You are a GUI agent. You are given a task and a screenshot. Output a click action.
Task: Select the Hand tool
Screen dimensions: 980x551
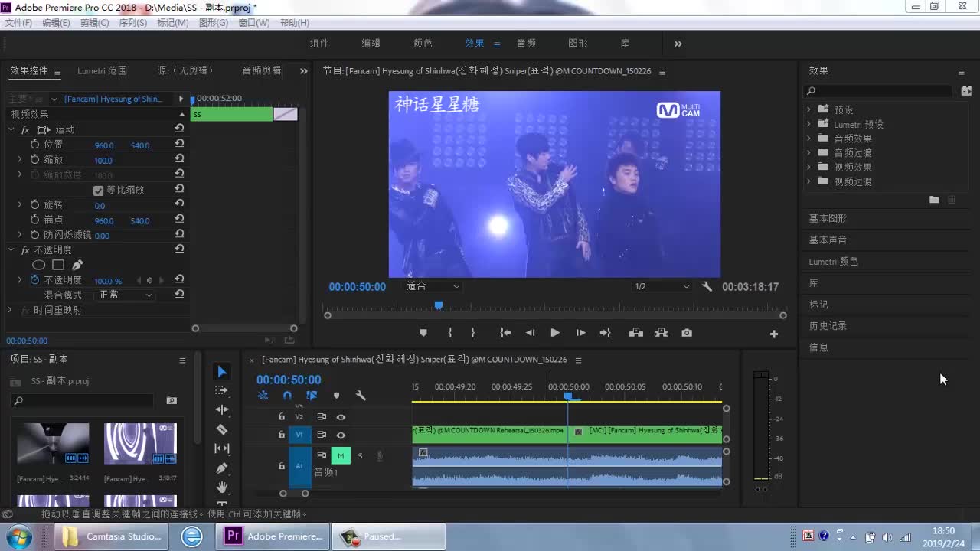click(x=222, y=487)
